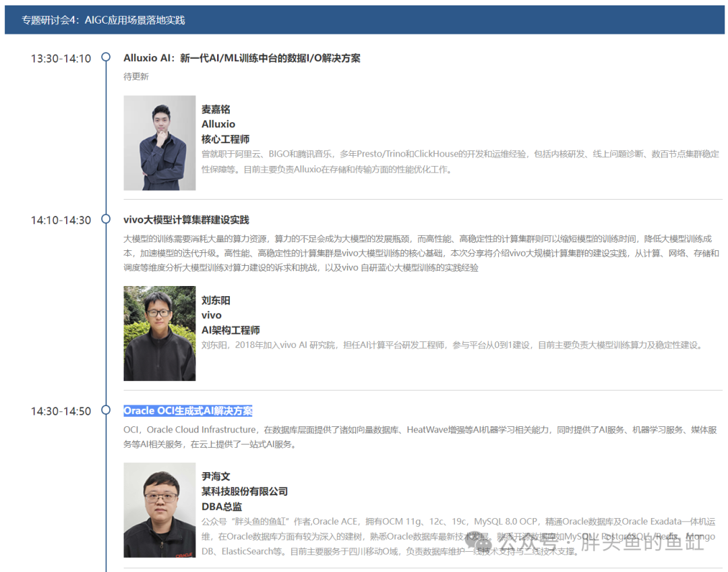Screen dimensions: 728x572
Task: Select the 14:30-14:50 time label
Action: 61,411
